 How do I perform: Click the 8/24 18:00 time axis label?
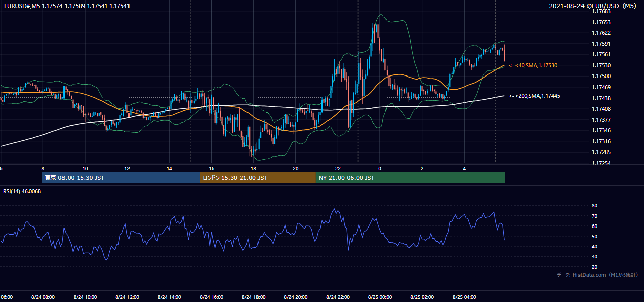(x=253, y=297)
